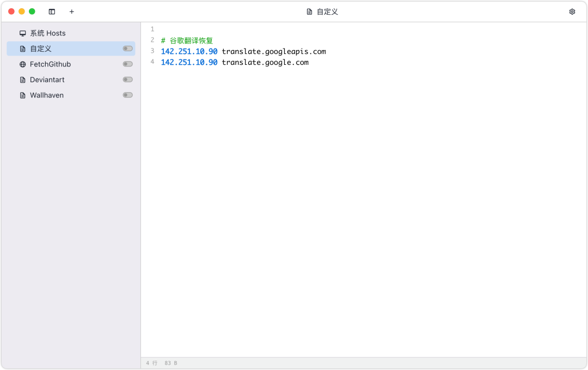
Task: Place cursor on translate.googleapis.com hostname
Action: click(273, 51)
